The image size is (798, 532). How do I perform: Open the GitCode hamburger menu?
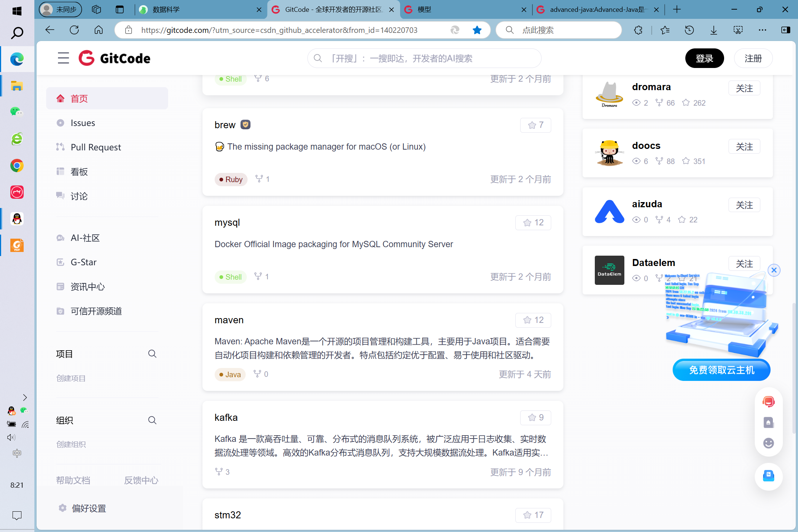pyautogui.click(x=63, y=58)
